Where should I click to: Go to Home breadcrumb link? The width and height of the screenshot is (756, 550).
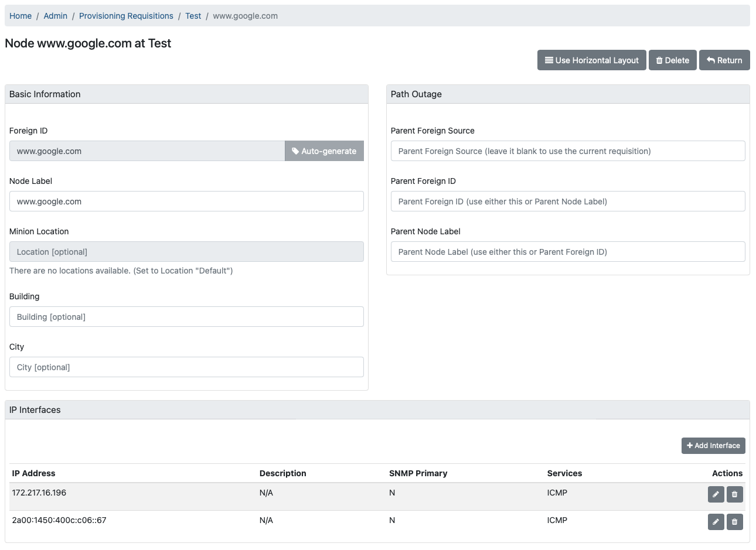[21, 16]
